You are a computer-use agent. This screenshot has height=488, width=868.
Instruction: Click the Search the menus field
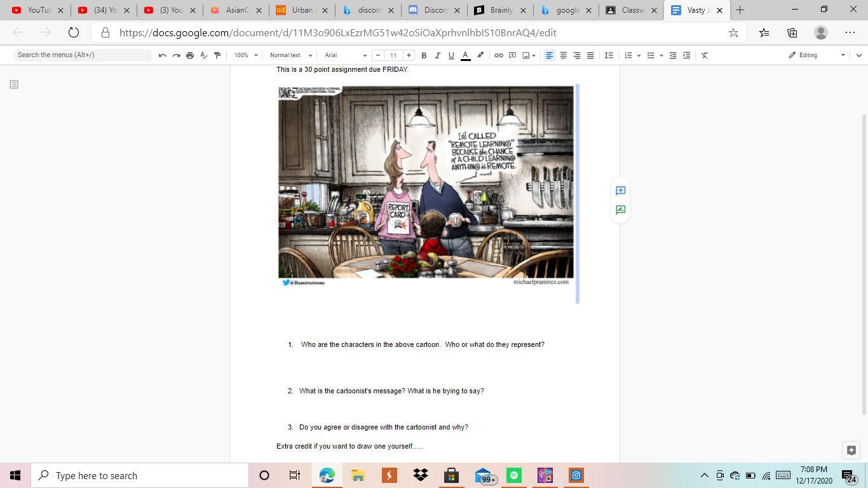(x=83, y=55)
